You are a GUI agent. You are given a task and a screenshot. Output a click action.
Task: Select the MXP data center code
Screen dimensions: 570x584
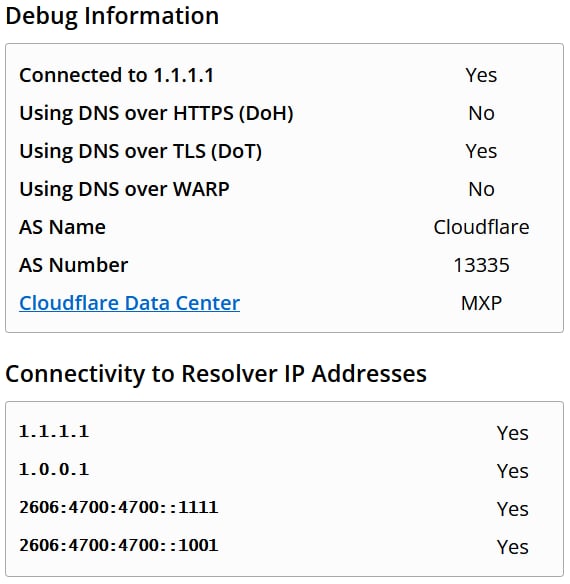[481, 303]
